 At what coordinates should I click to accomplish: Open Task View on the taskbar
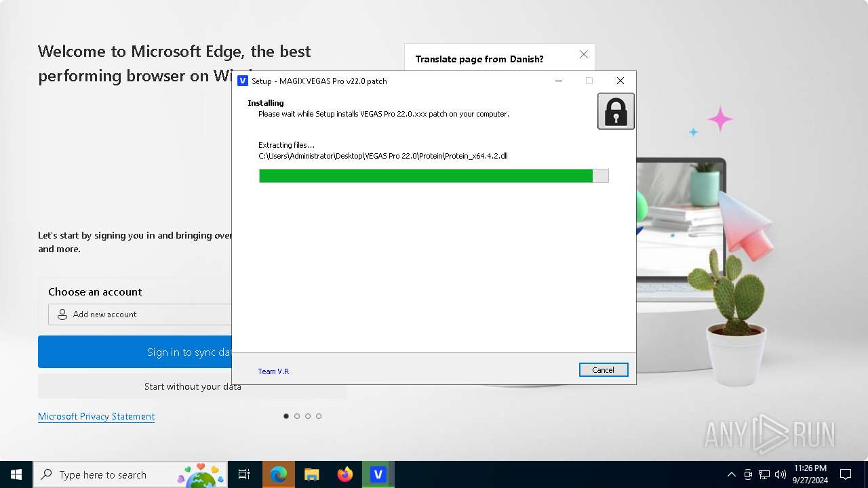244,474
